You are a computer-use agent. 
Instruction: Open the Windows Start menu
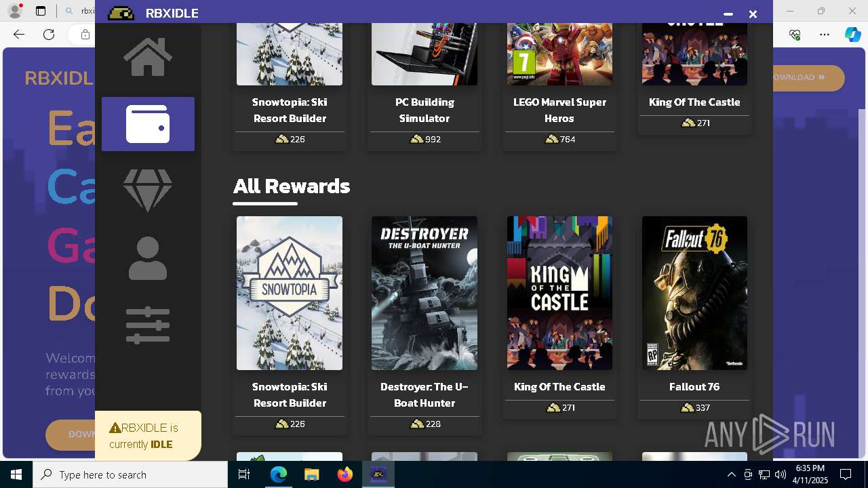tap(16, 474)
